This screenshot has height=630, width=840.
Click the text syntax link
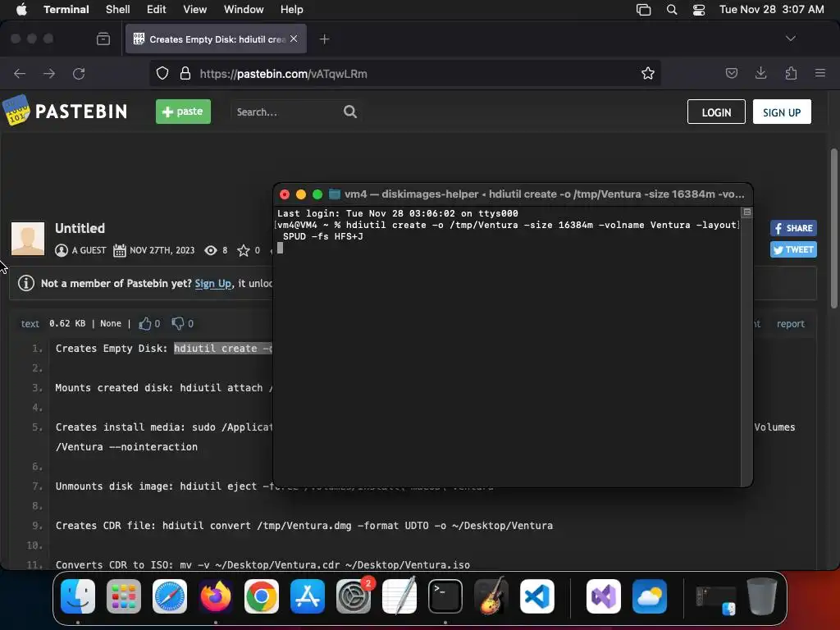tap(30, 323)
